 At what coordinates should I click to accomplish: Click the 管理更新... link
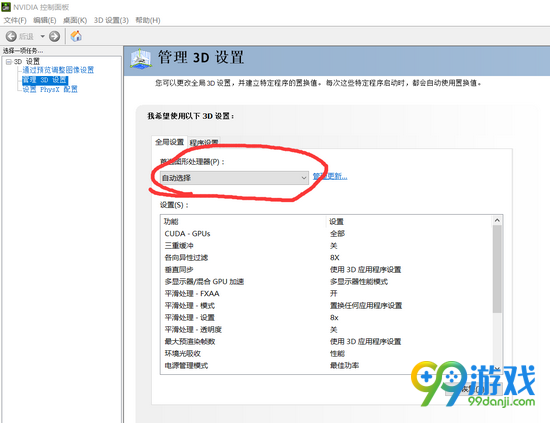(330, 176)
